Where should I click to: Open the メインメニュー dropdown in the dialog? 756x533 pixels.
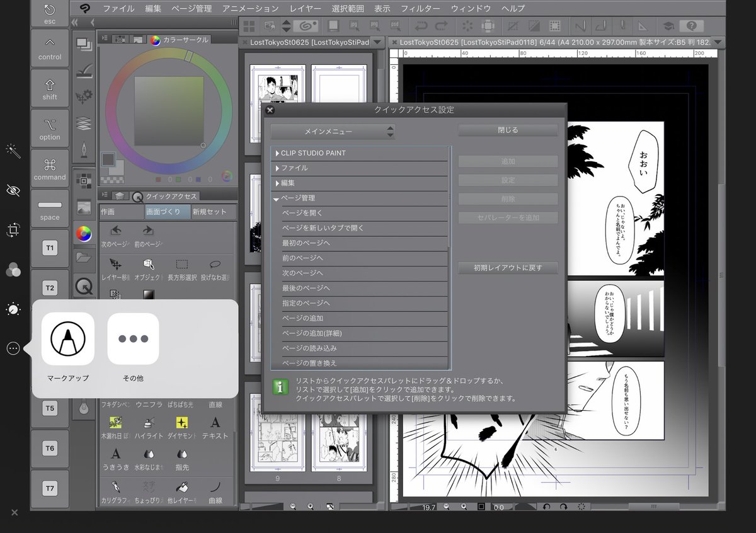333,132
